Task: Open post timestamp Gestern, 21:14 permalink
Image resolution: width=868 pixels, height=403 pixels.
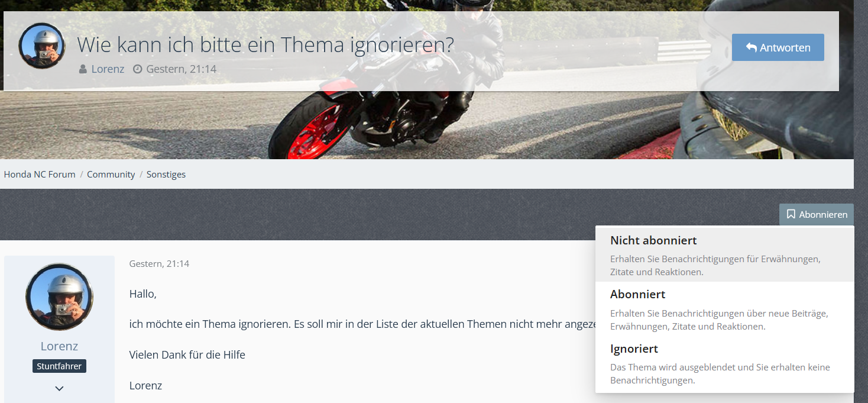Action: pyautogui.click(x=159, y=263)
